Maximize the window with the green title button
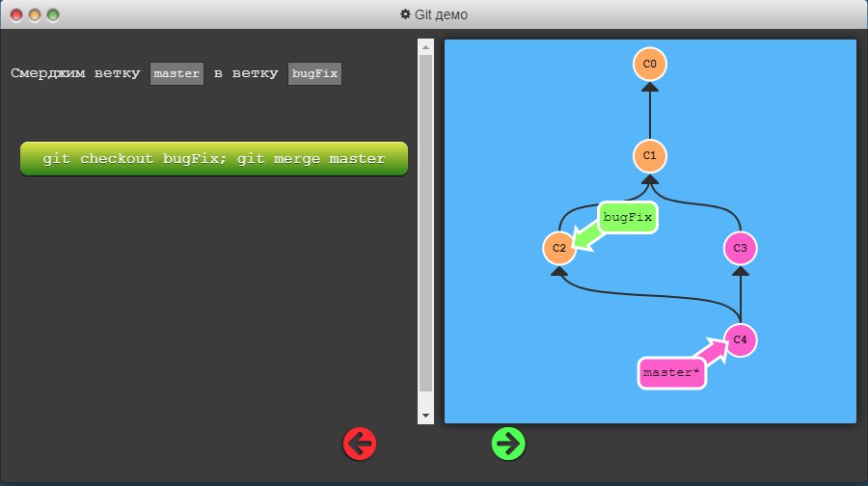This screenshot has width=868, height=486. (53, 14)
